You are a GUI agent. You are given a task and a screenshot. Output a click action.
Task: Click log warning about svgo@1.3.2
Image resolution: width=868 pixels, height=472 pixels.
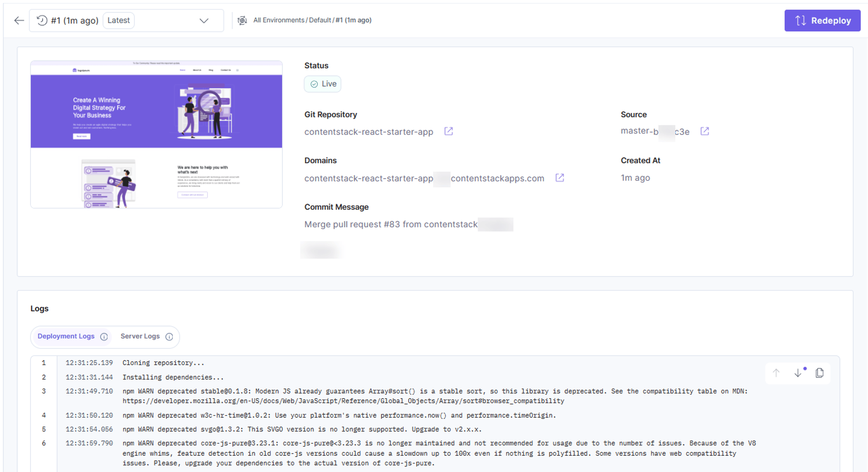(302, 429)
